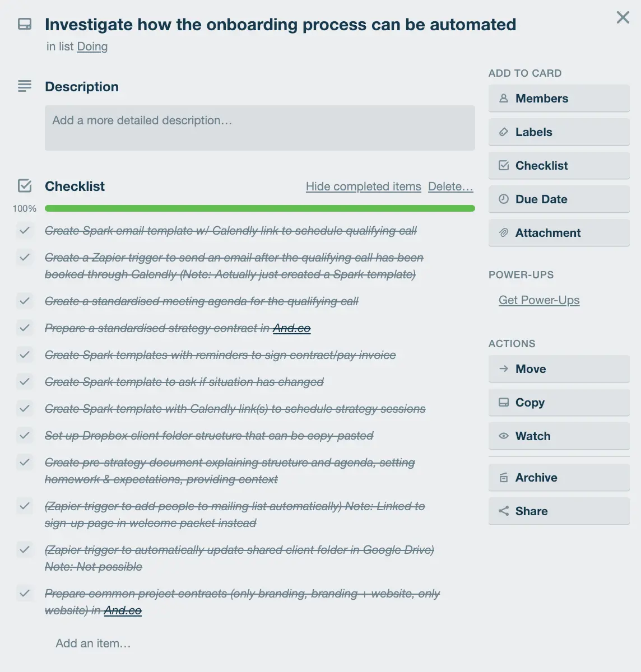The image size is (641, 672).
Task: Open Due Date using the clock icon
Action: coord(504,199)
